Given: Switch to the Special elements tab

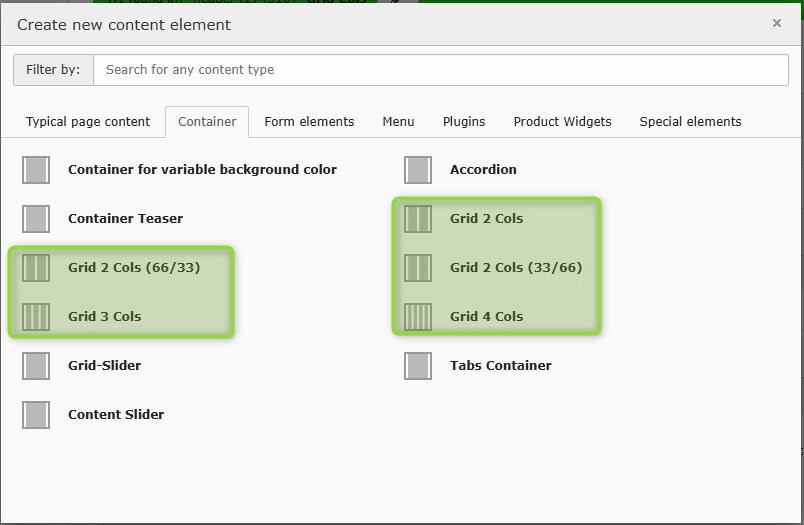Looking at the screenshot, I should coord(690,122).
